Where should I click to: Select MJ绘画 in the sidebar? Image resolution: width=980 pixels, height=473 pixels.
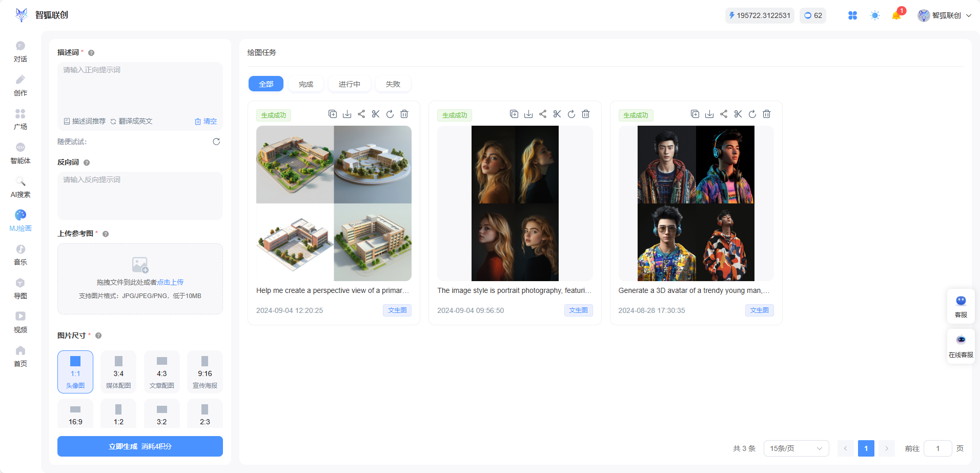click(21, 221)
